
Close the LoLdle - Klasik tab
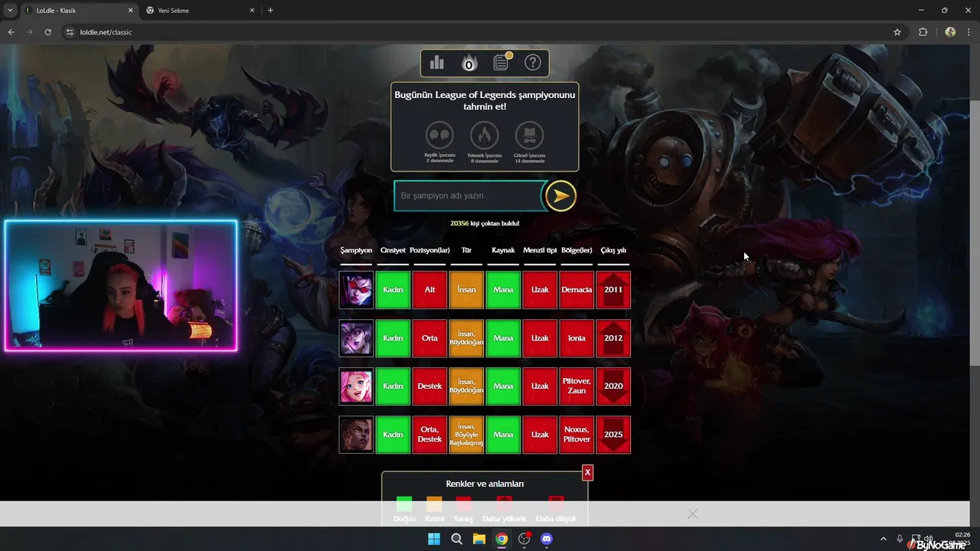tap(130, 11)
